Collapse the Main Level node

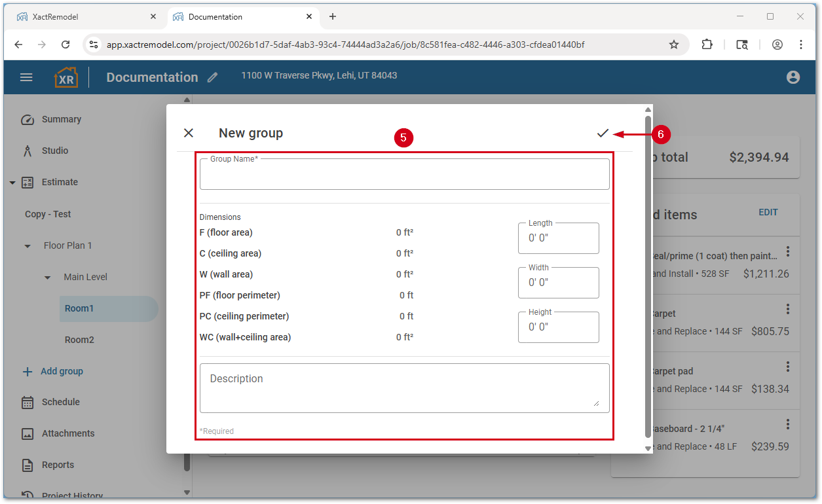(x=47, y=277)
